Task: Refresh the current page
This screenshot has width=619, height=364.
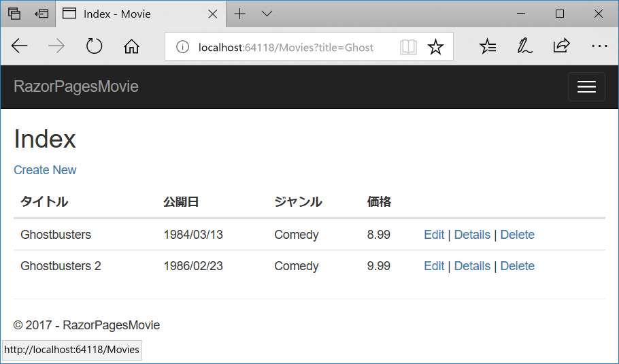Action: [x=94, y=46]
